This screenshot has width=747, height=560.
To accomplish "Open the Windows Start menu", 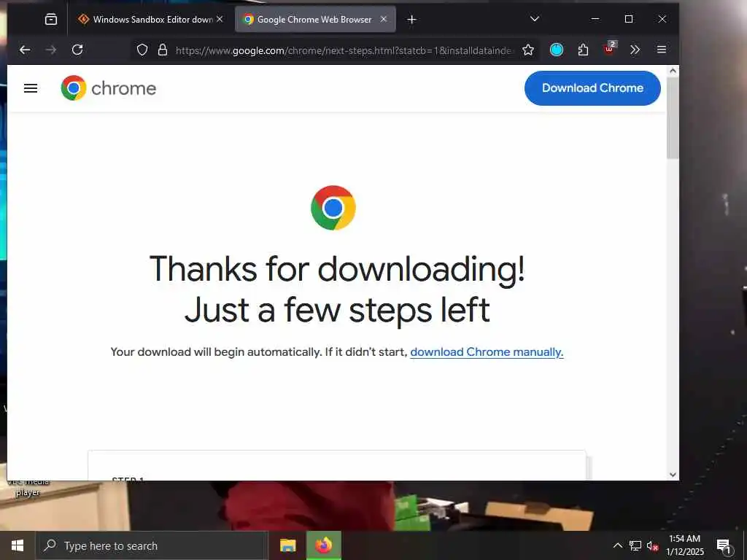I will coord(18,545).
